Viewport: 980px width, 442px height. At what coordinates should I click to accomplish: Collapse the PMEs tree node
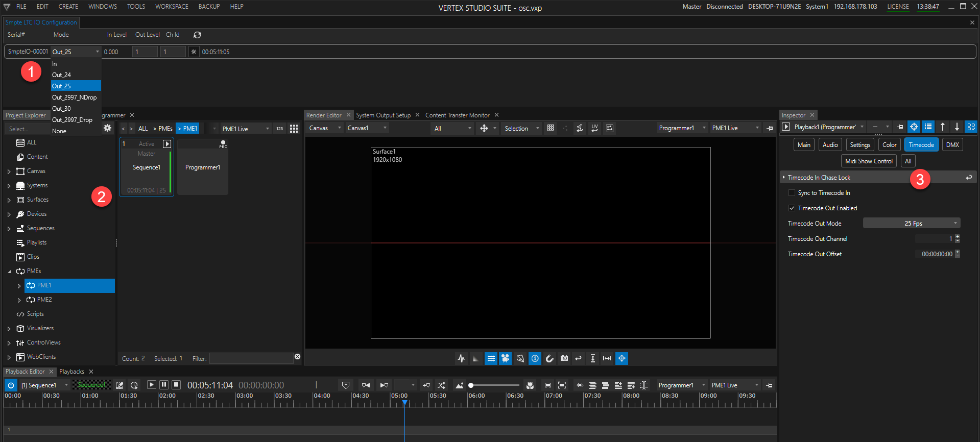(x=9, y=272)
